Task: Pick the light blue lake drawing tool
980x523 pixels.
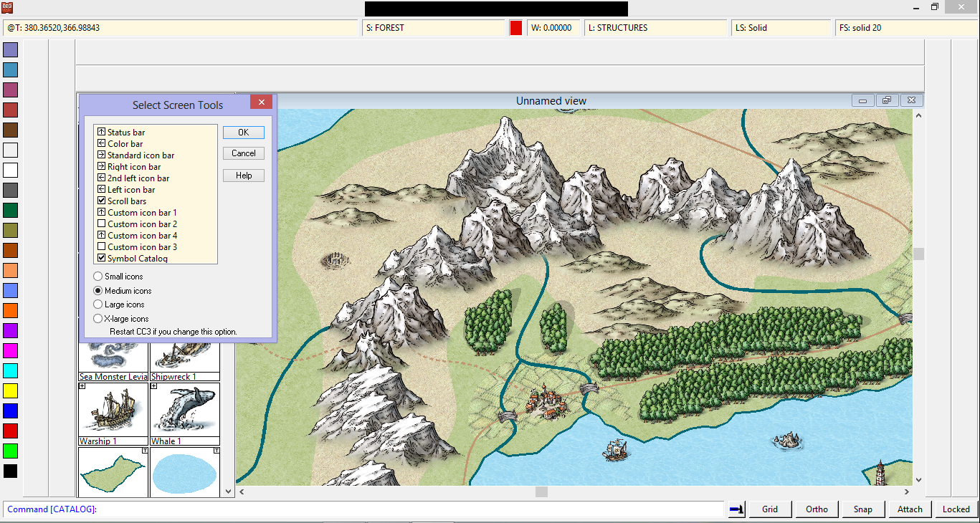Action: [185, 473]
